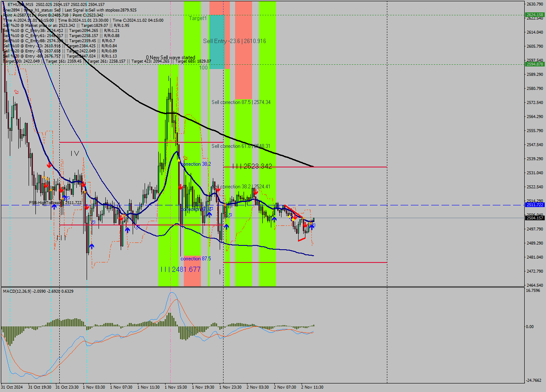Click the Point A / Point B / Point C line
This screenshot has width=546, height=392.
coord(52,15)
